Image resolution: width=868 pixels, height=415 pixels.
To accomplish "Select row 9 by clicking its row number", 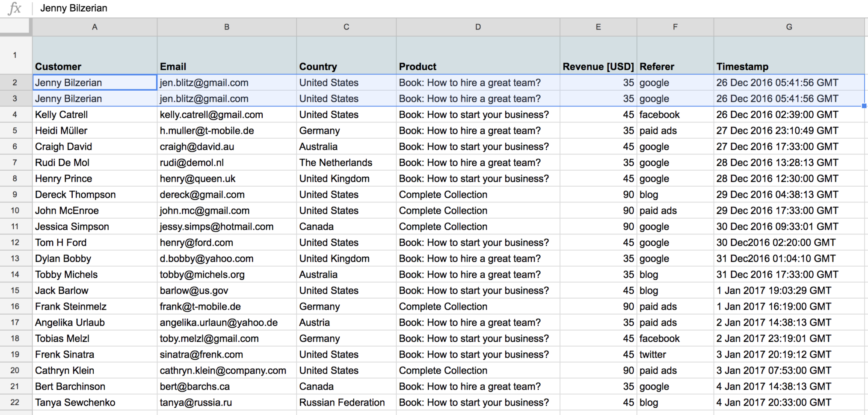I will pos(15,194).
